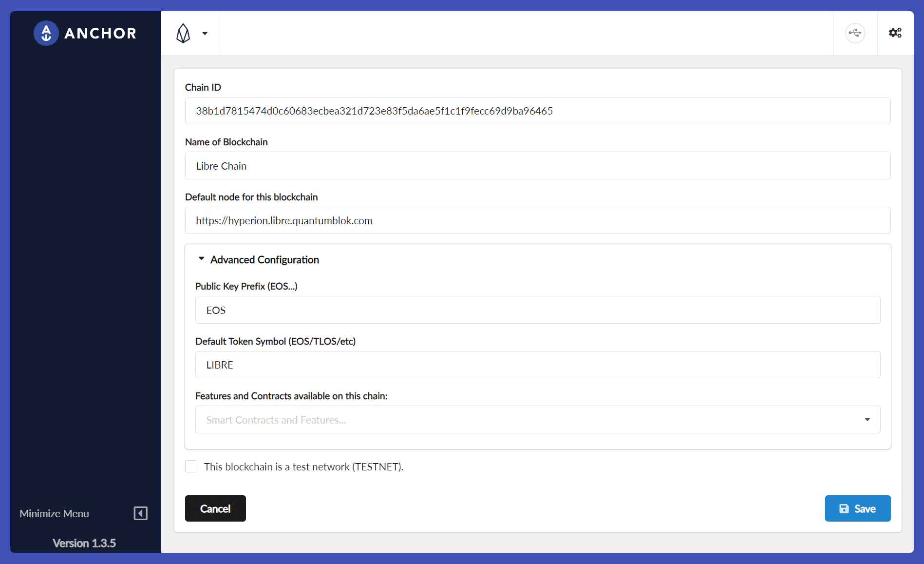Click the 'Chain ID' label

[203, 87]
